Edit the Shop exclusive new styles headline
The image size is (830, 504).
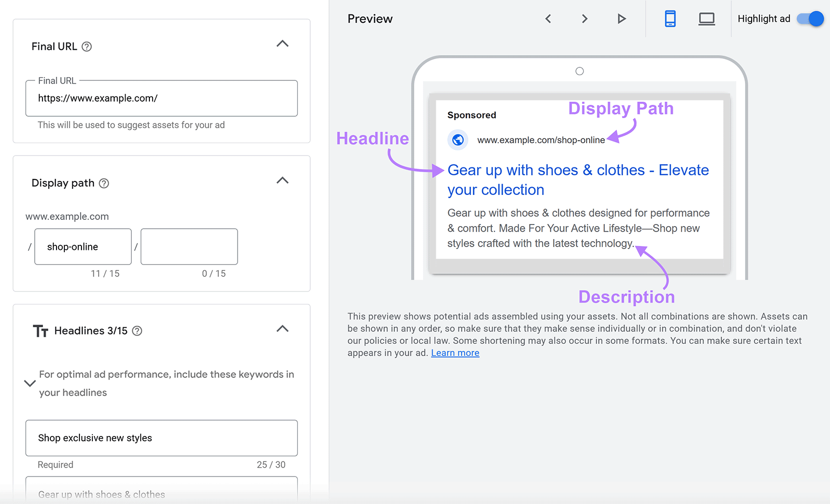161,438
